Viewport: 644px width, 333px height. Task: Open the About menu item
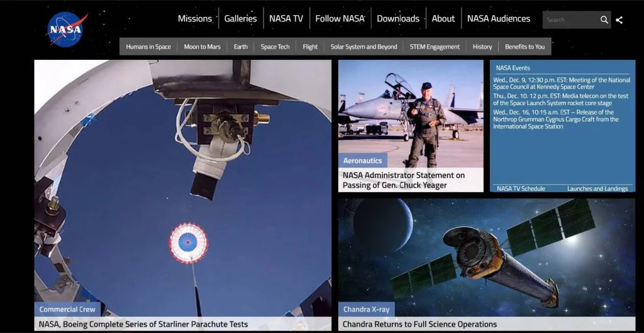pos(443,18)
